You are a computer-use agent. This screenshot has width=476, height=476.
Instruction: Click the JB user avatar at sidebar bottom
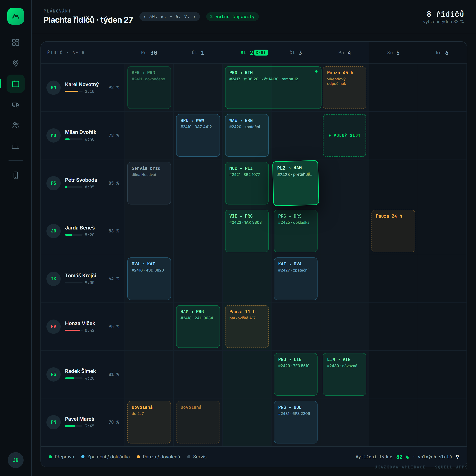click(x=15, y=460)
